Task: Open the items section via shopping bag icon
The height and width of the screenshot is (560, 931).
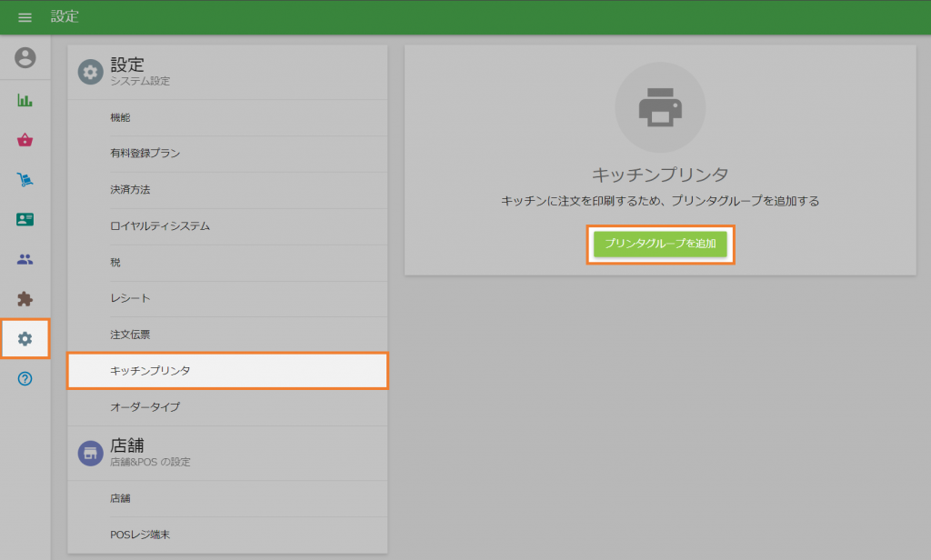Action: (25, 140)
